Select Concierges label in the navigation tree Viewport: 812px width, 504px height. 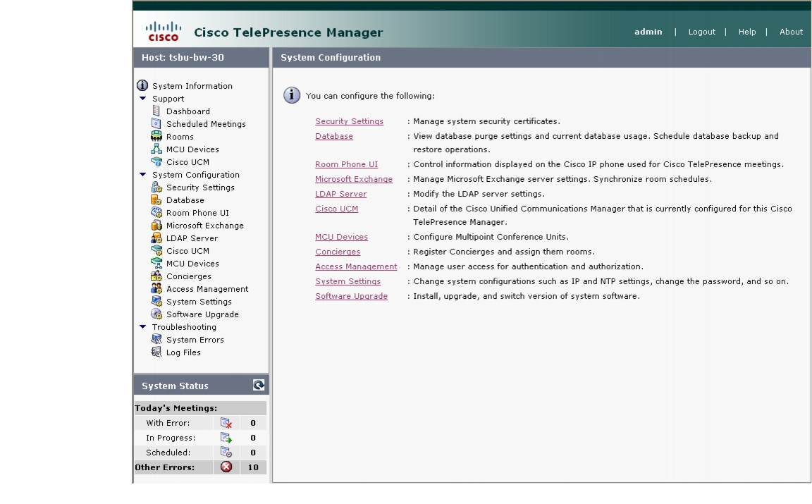[188, 276]
